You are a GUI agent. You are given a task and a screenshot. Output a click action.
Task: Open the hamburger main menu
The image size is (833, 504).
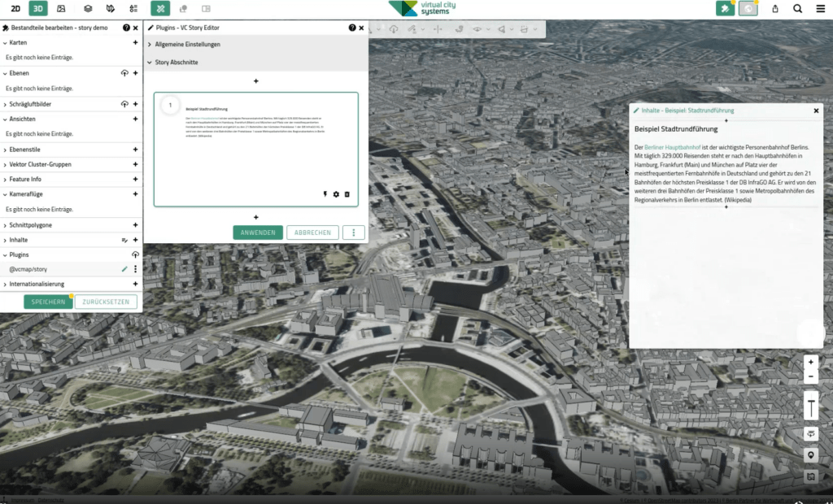(x=820, y=8)
